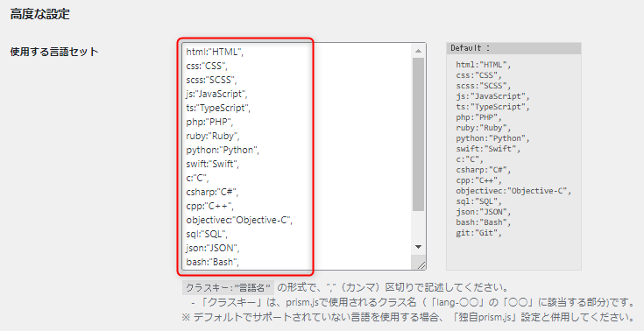Click the "Default :" header of the reference box
Screen dimensions: 644x331
pos(513,48)
